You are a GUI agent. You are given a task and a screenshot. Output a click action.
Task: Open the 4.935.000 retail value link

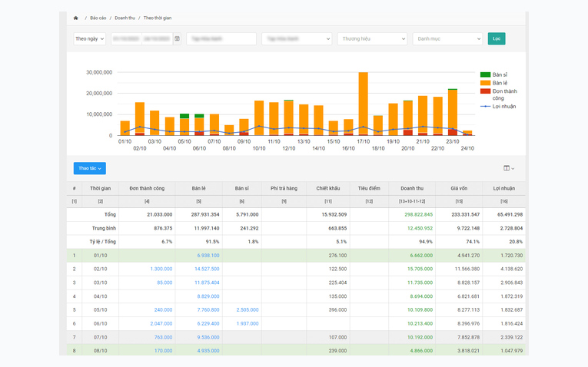pos(208,351)
